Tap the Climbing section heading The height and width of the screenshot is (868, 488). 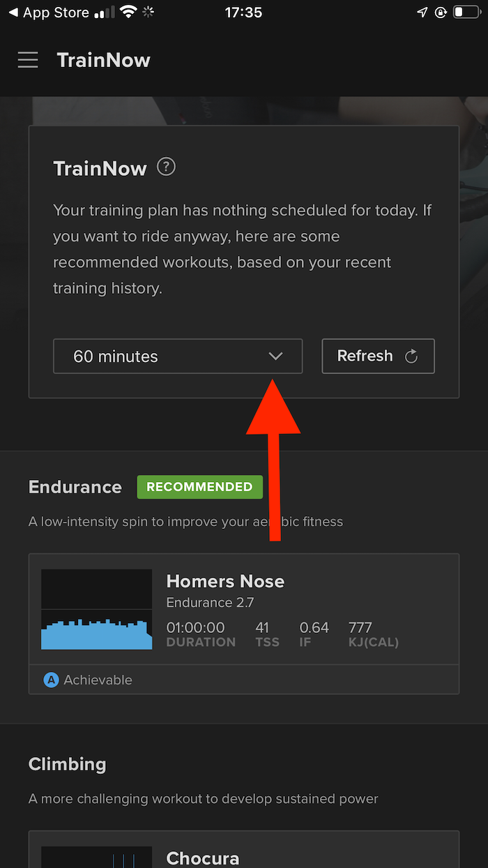pos(68,764)
